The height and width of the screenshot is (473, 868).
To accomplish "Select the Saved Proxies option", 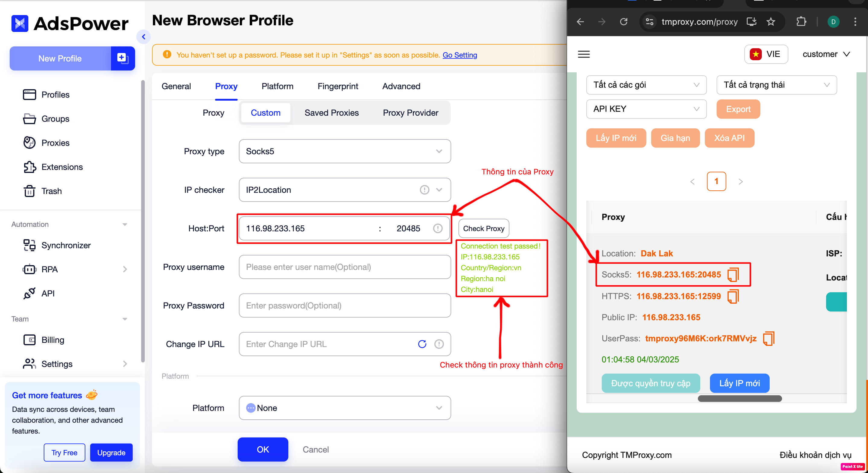I will (331, 113).
